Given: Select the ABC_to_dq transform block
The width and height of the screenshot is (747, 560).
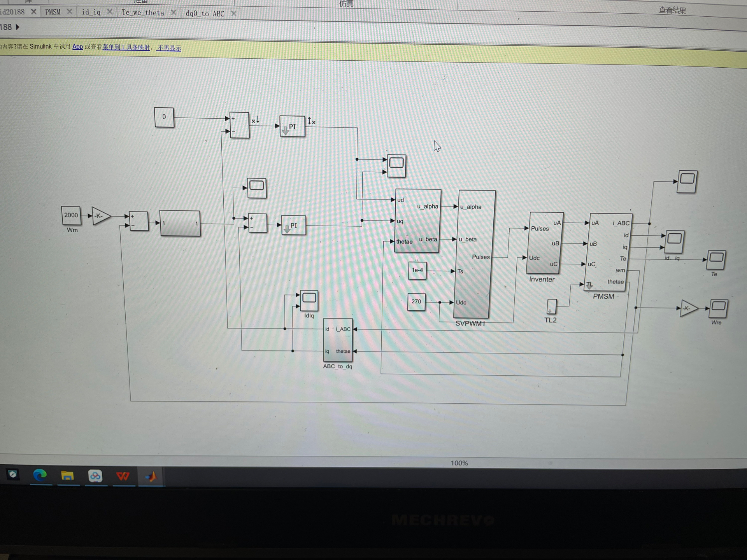Looking at the screenshot, I should click(338, 340).
